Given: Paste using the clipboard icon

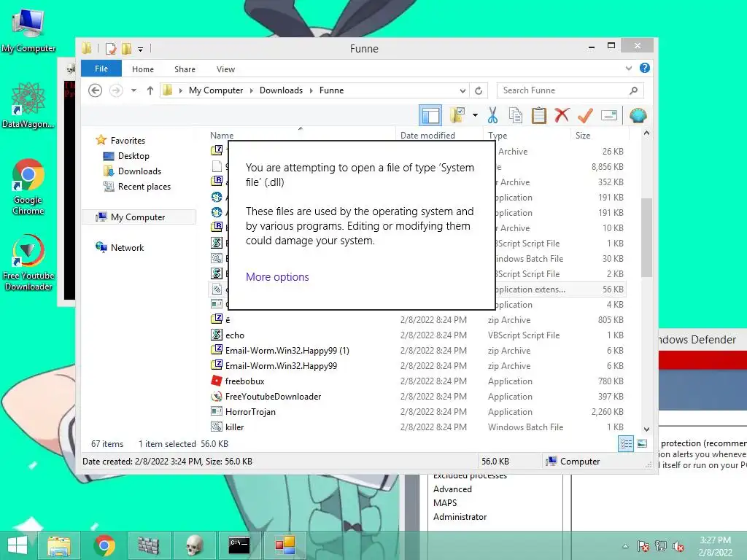Looking at the screenshot, I should click(539, 115).
